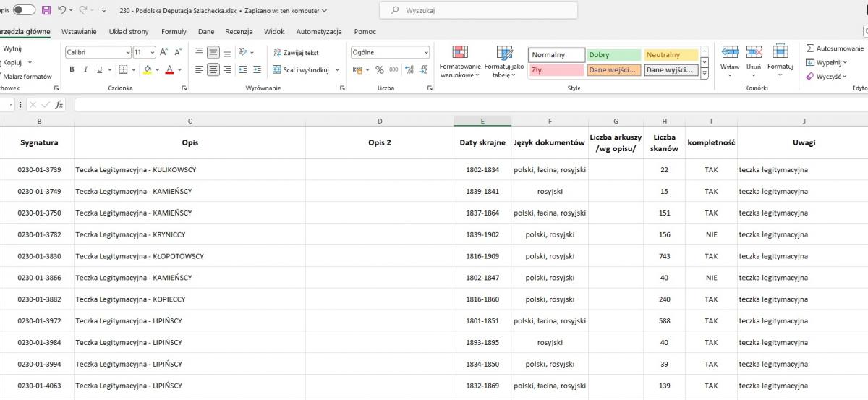This screenshot has width=868, height=400.
Task: Toggle bold formatting
Action: click(72, 70)
